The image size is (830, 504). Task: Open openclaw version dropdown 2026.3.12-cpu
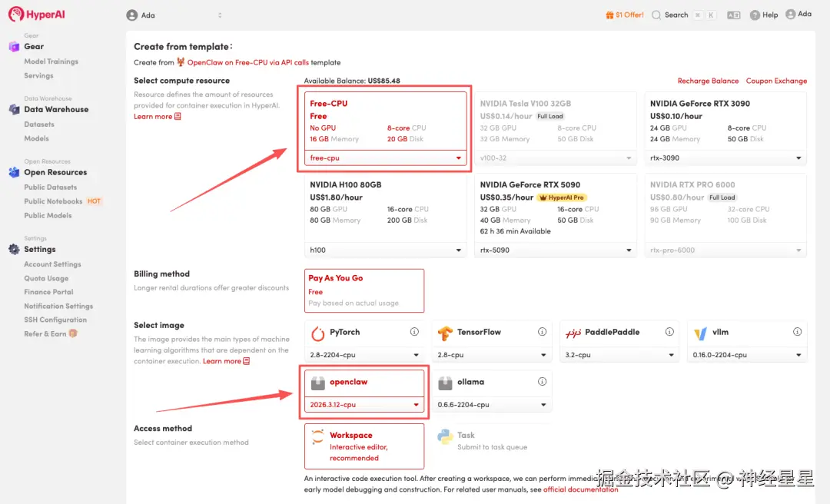[x=364, y=404]
